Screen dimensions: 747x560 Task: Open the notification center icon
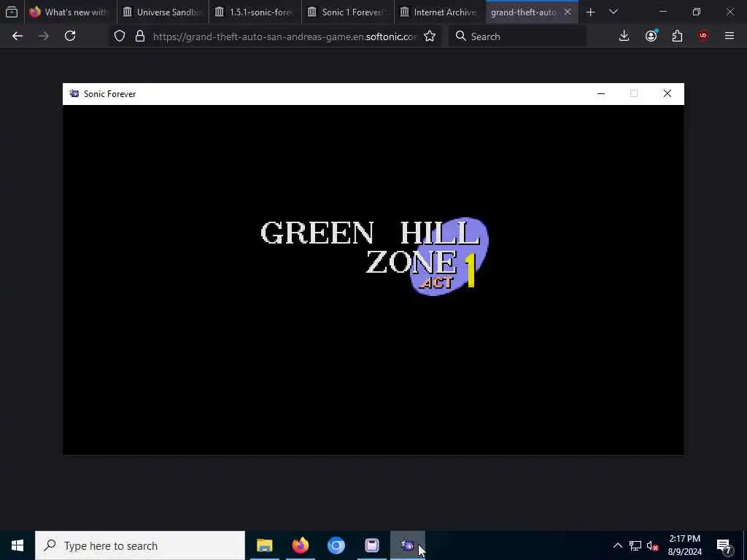click(x=724, y=545)
